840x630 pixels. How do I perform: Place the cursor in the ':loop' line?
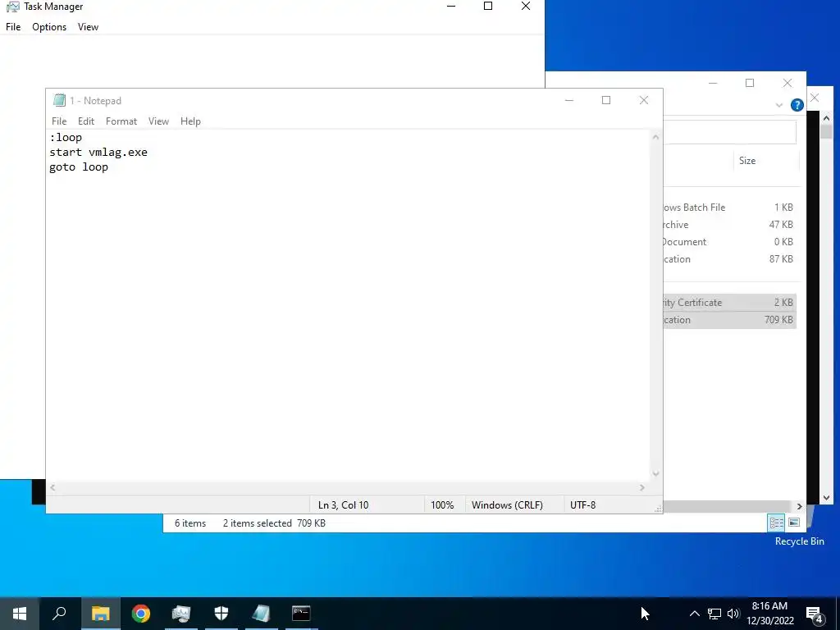pyautogui.click(x=66, y=137)
